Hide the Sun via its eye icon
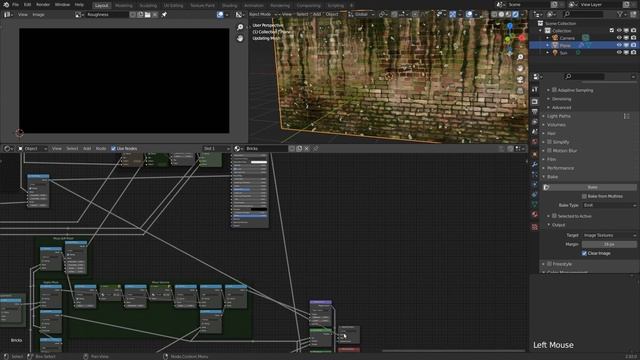 click(619, 53)
